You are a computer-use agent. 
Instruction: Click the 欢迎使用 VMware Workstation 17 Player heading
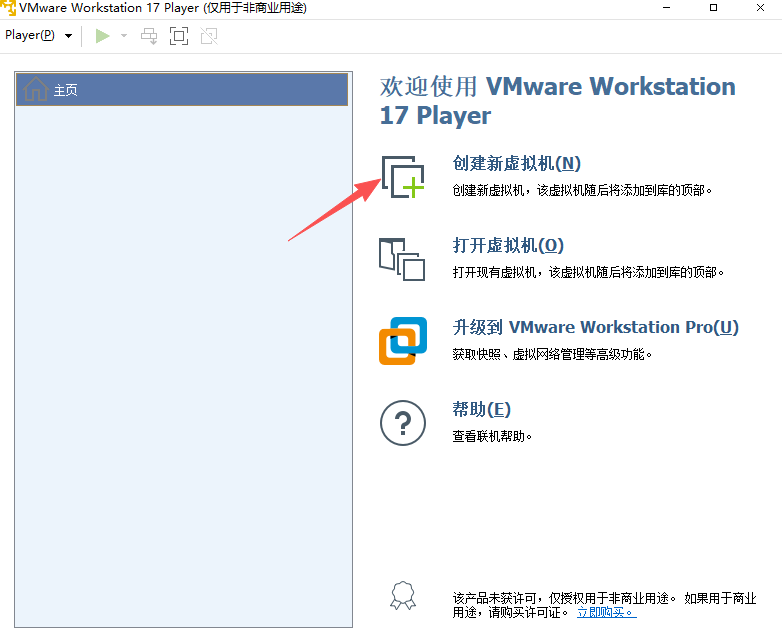coord(558,101)
